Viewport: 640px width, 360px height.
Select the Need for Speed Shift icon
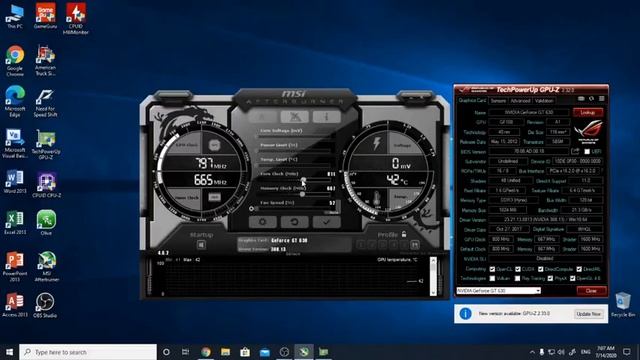(45, 103)
